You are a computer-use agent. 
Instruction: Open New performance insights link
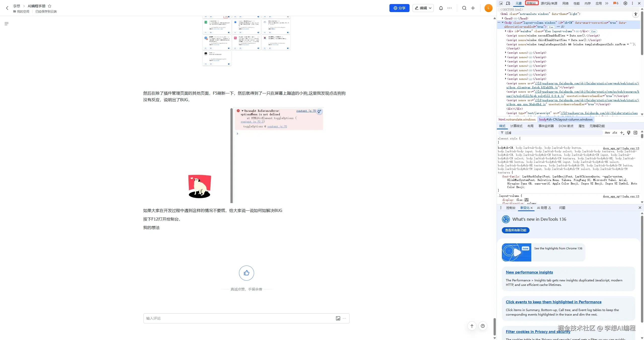coord(529,272)
